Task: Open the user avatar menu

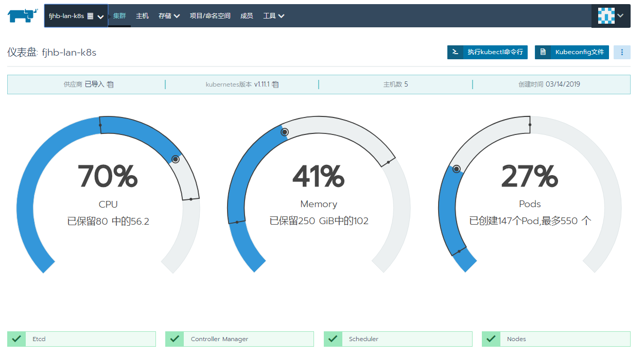Action: 611,16
